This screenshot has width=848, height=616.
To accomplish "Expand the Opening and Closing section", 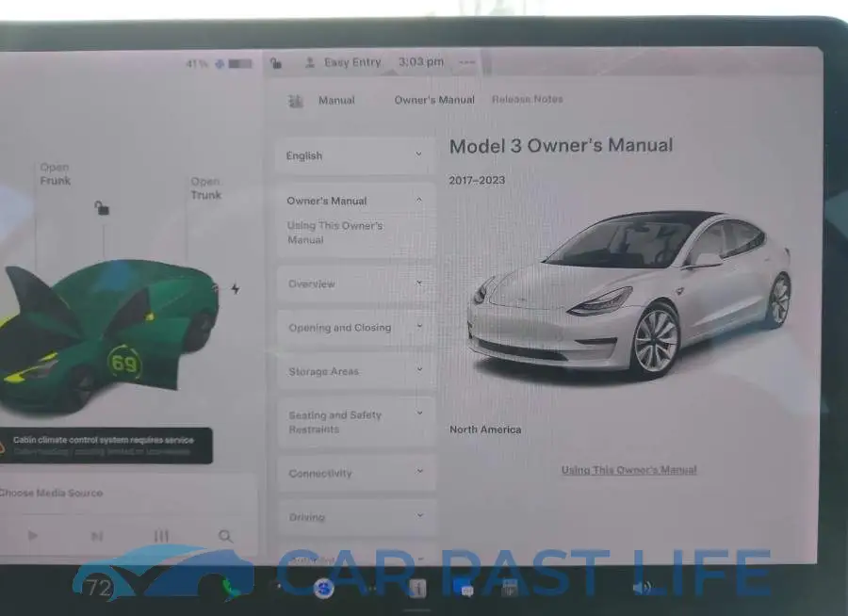I will (355, 327).
